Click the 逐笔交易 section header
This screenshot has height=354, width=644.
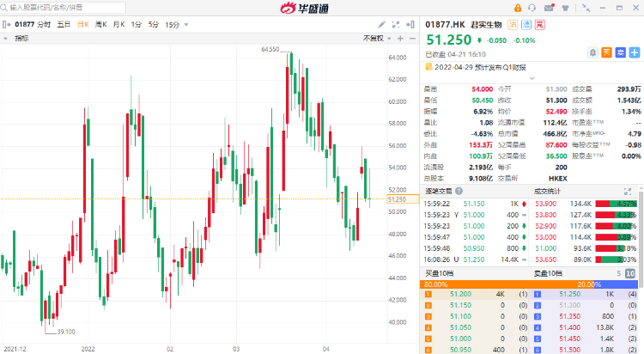coord(438,192)
